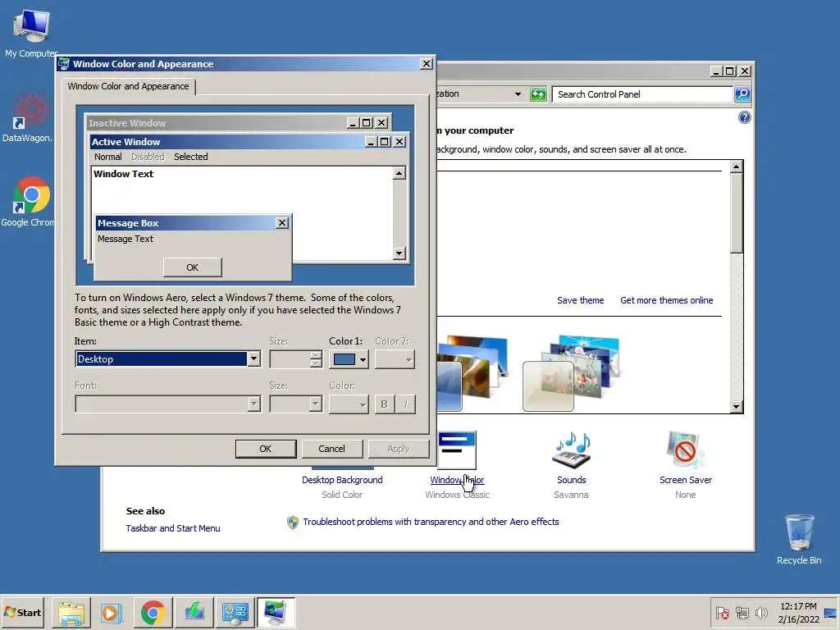The width and height of the screenshot is (840, 630).
Task: Click the item Size spinner
Action: tap(295, 359)
